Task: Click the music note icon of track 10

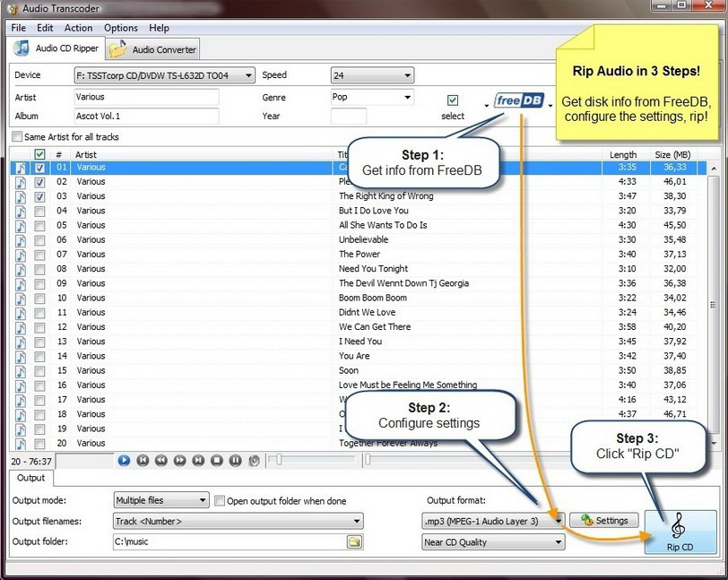Action: pos(21,299)
